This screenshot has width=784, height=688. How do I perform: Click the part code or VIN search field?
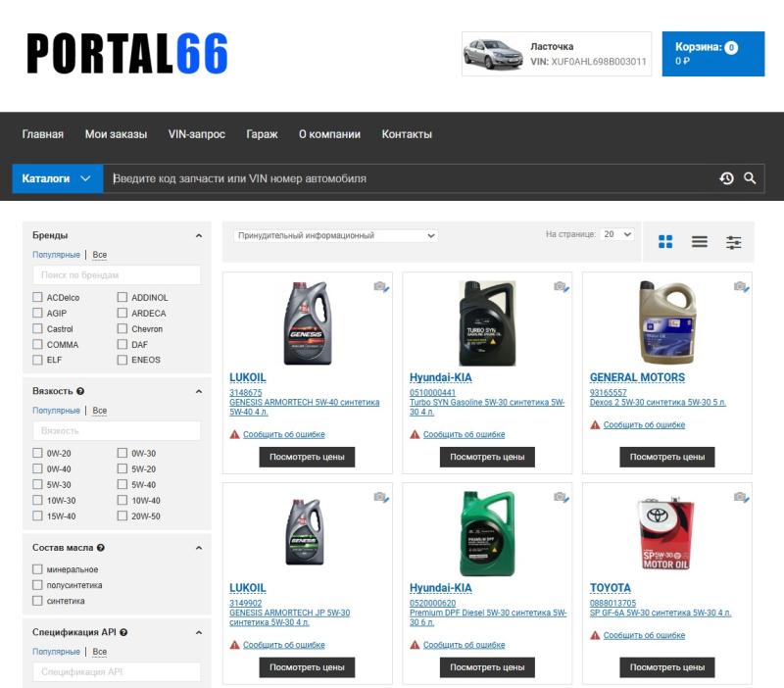point(412,178)
